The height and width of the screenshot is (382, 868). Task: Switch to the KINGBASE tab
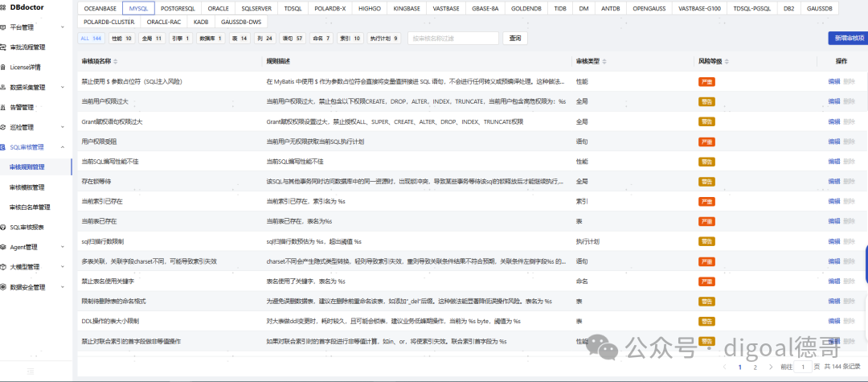click(407, 9)
